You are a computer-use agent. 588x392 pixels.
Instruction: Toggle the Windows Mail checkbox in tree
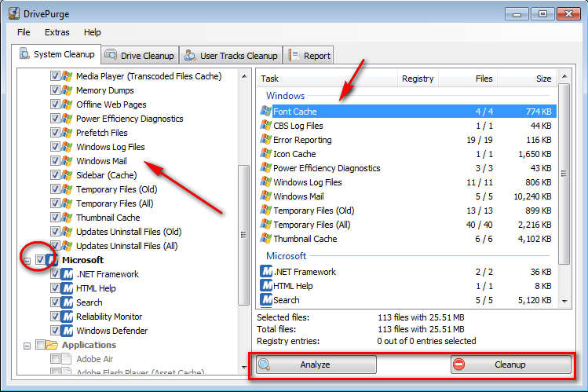click(x=55, y=161)
